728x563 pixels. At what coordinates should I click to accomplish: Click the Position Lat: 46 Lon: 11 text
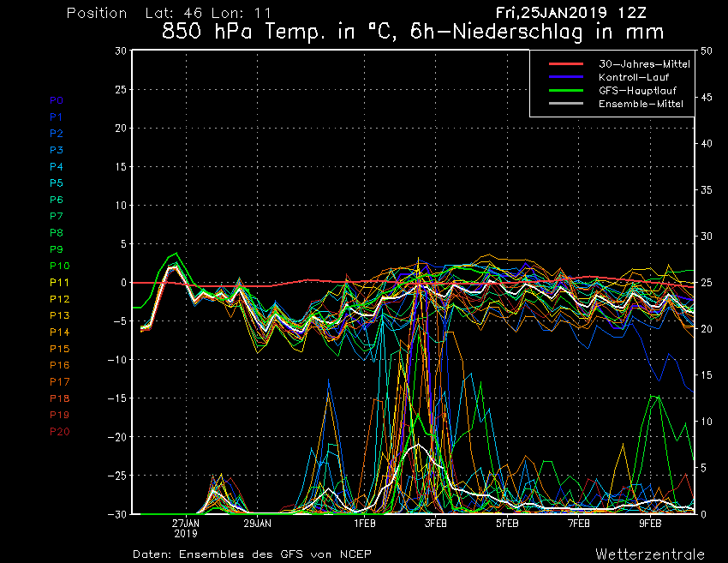pyautogui.click(x=169, y=13)
